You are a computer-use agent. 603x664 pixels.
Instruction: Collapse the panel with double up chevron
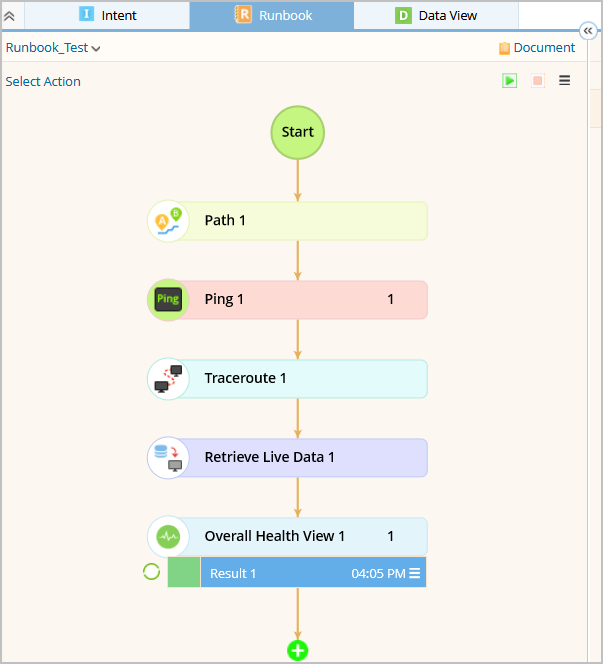9,16
